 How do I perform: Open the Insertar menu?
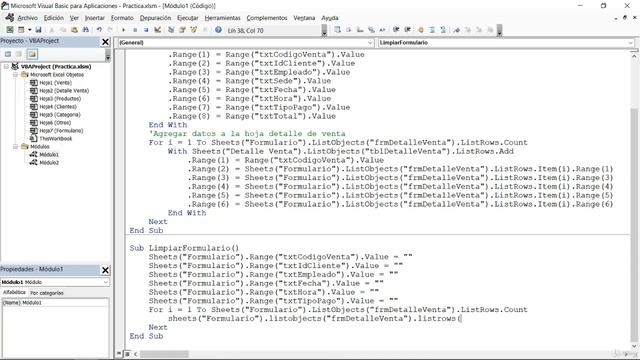[x=95, y=18]
